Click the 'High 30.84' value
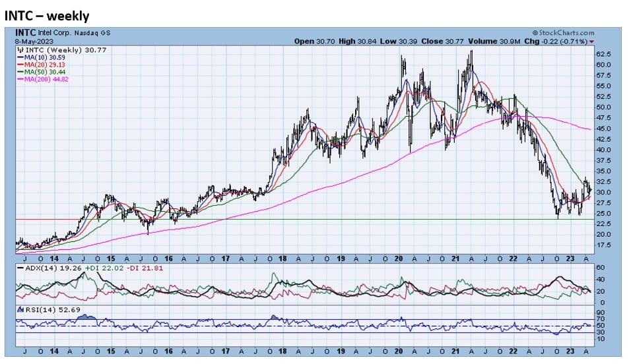629x364 pixels. pyautogui.click(x=358, y=42)
